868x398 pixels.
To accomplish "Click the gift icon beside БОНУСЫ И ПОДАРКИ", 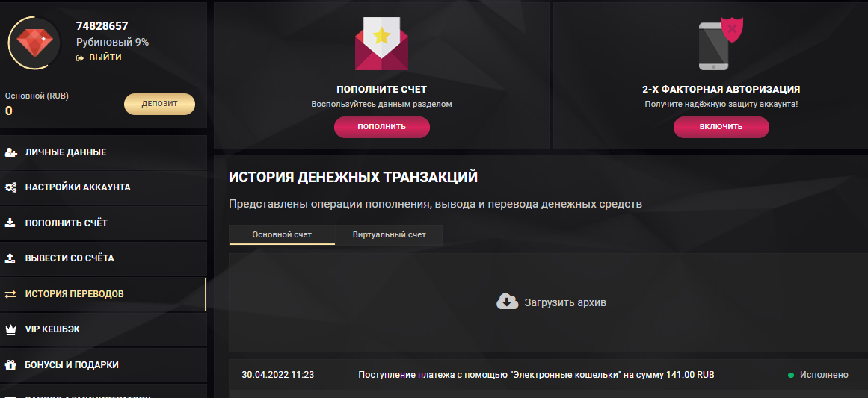I will 10,365.
